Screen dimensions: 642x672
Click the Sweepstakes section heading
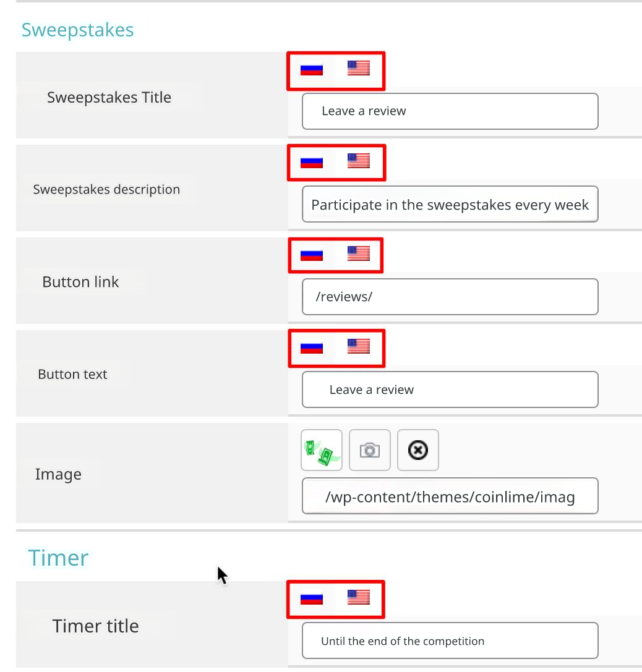pyautogui.click(x=77, y=30)
